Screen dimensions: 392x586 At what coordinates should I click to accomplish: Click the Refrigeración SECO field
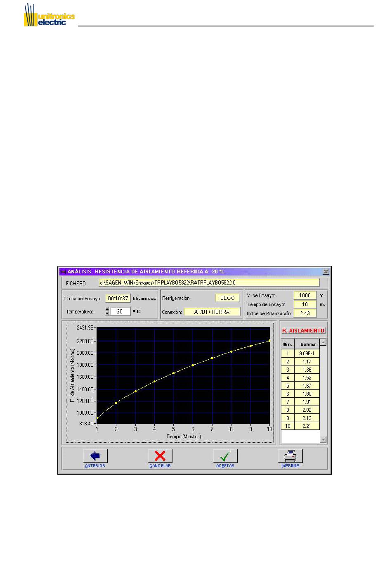coord(227,298)
